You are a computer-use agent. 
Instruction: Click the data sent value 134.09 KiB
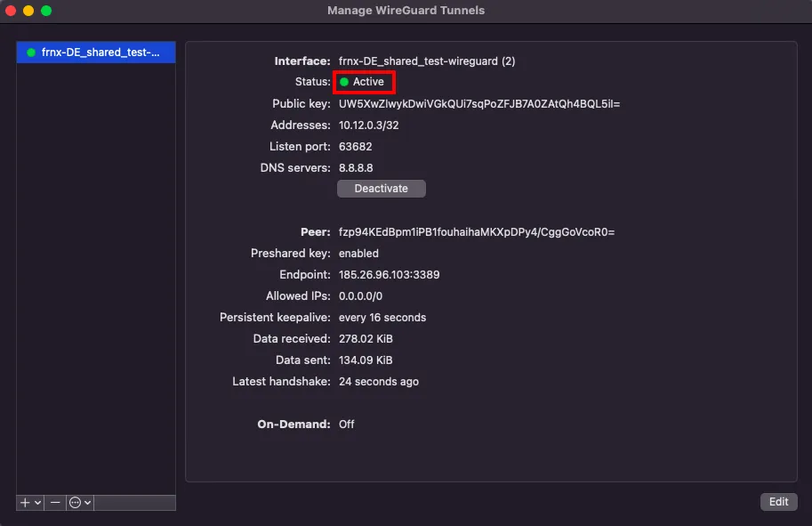(x=366, y=360)
